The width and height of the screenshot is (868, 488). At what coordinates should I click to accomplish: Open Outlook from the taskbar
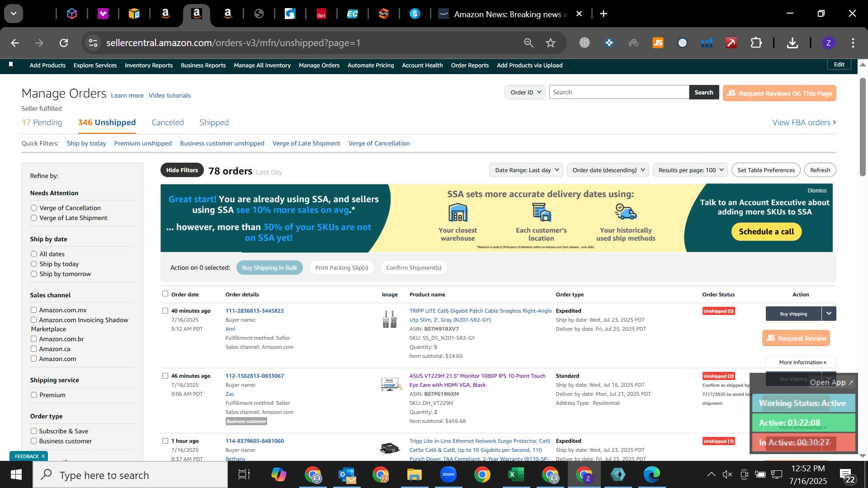pyautogui.click(x=347, y=474)
